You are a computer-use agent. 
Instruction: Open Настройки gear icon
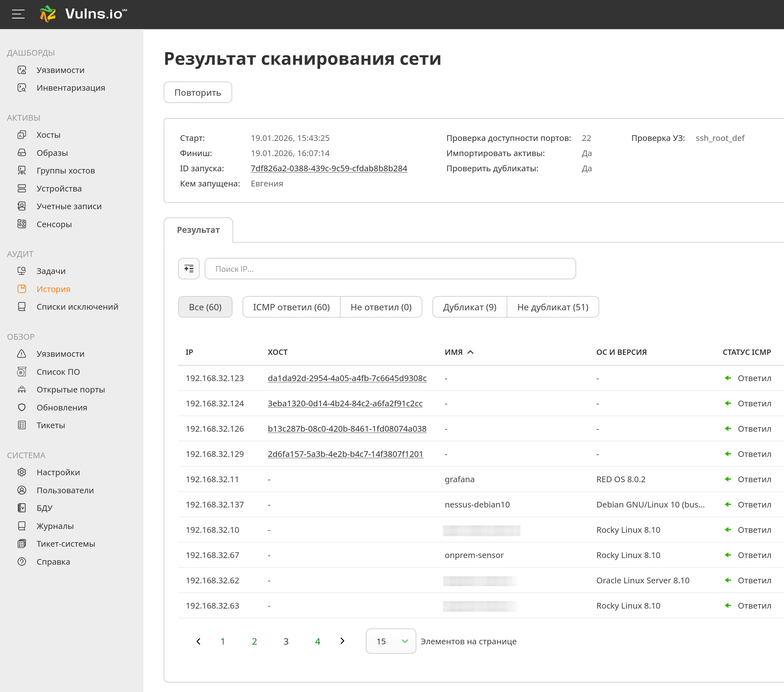22,472
